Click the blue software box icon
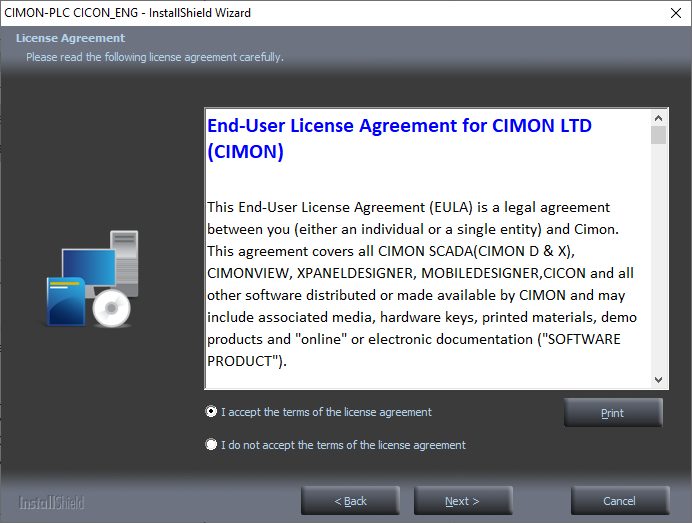Image resolution: width=692 pixels, height=523 pixels. [x=65, y=302]
